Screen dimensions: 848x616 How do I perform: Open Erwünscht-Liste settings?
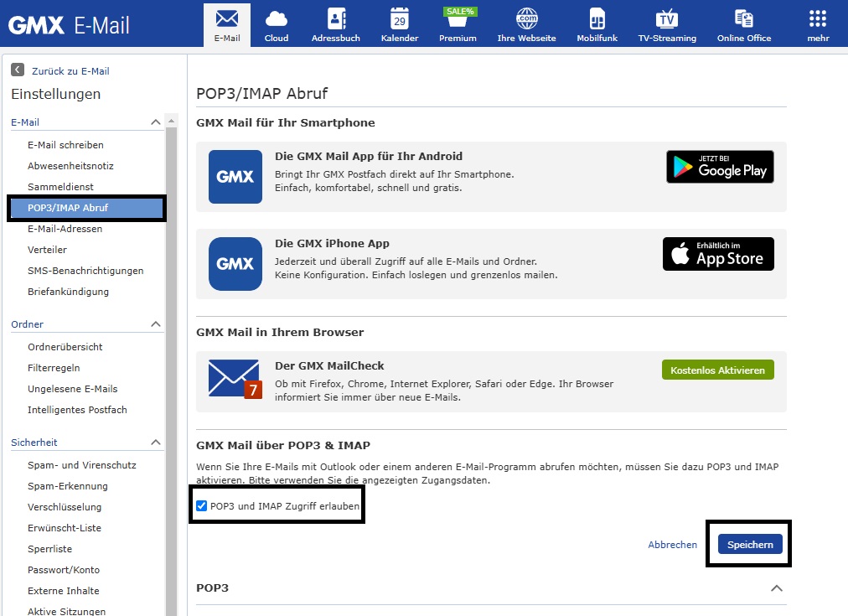65,528
